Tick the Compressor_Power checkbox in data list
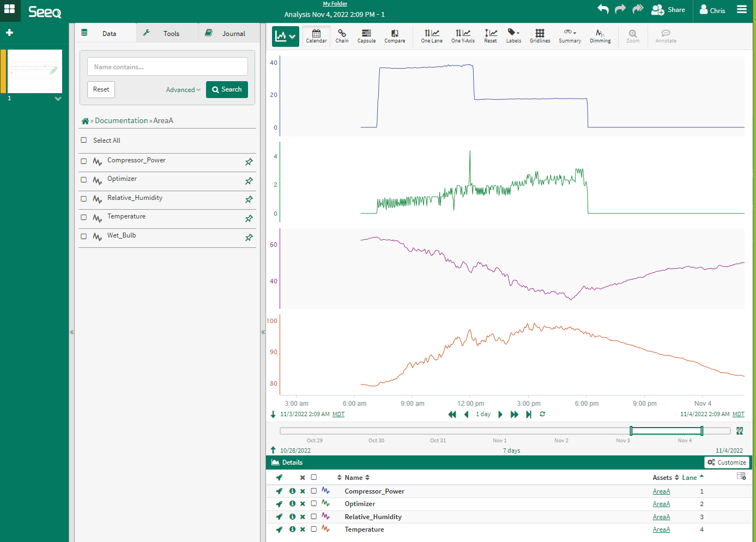This screenshot has width=756, height=542. pyautogui.click(x=84, y=161)
